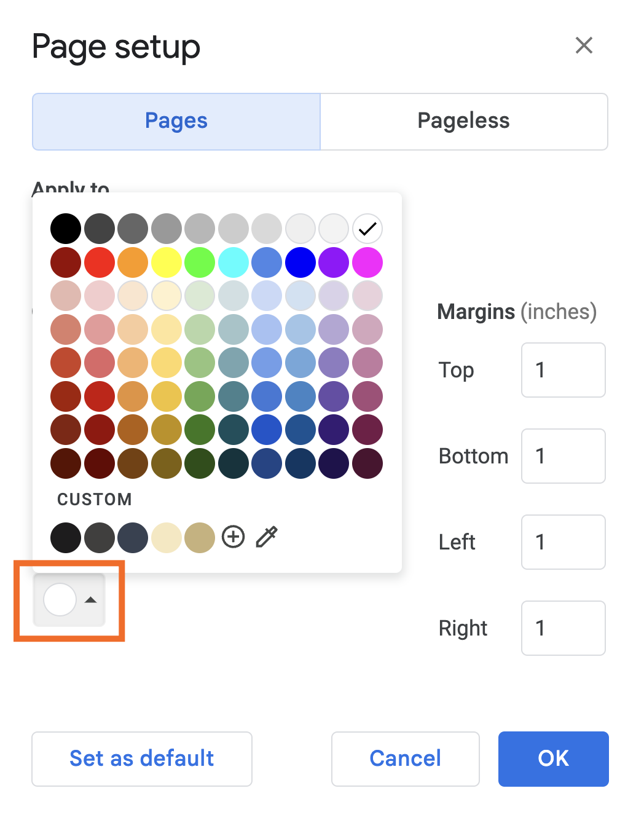Select the bright red color swatch
Viewport: 644px width, 815px height.
[x=99, y=262]
